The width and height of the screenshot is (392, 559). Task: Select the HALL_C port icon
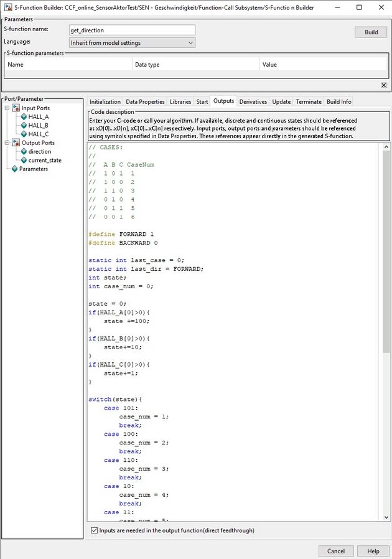(x=24, y=134)
